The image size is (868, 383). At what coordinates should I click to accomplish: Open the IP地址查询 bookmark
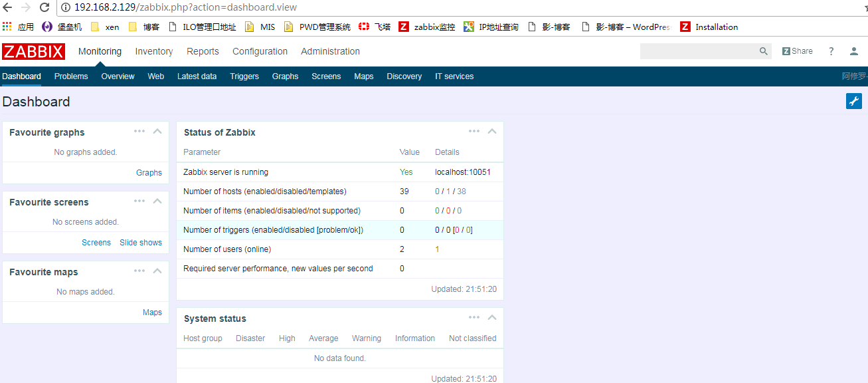click(x=491, y=27)
